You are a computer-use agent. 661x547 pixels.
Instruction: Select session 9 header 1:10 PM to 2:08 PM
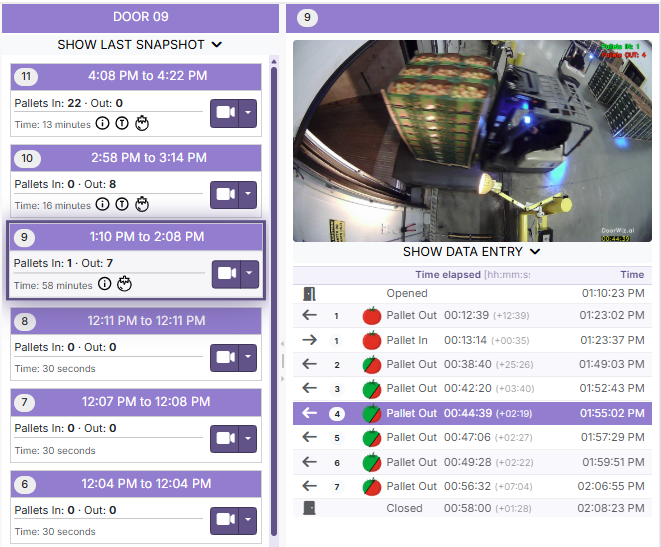136,237
